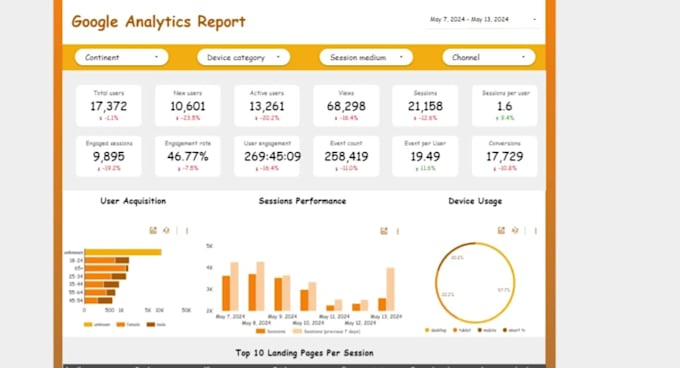Select the Views scorecard showing 68,298
The height and width of the screenshot is (368, 680).
[346, 106]
